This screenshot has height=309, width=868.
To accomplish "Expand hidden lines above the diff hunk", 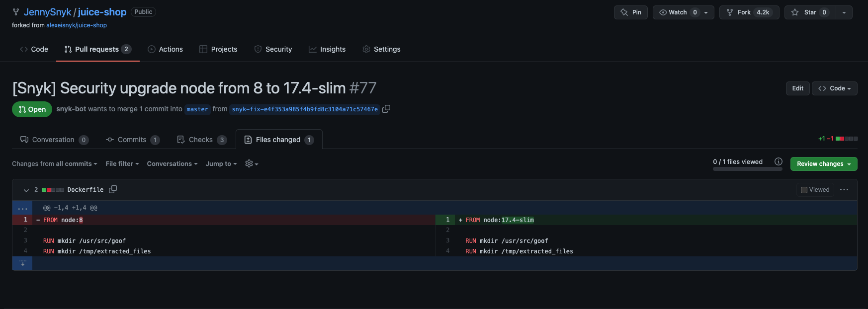I will (x=22, y=208).
